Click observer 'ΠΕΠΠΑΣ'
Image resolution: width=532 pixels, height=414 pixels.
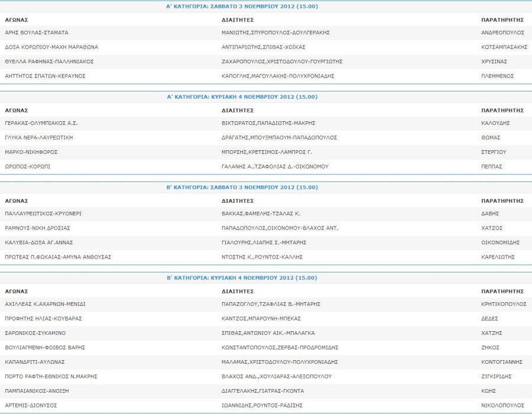coord(492,167)
